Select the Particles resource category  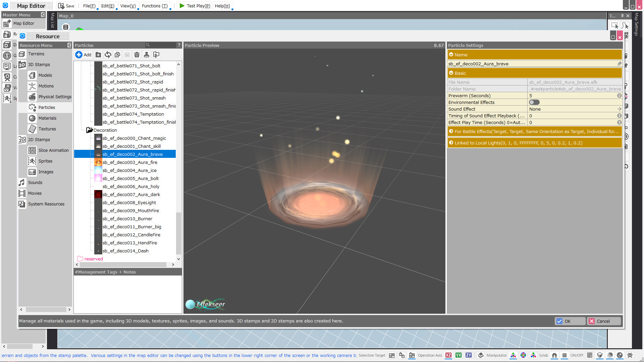[47, 107]
